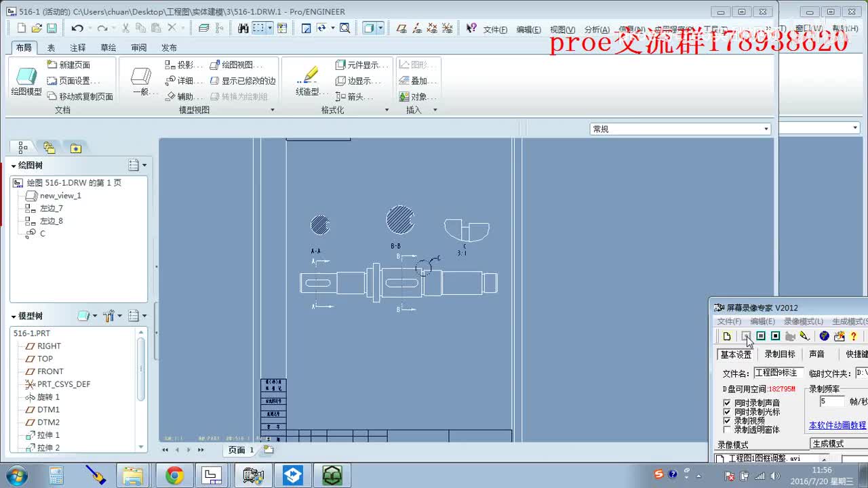
Task: Switch to the 草绘 (Sketch) ribbon tab
Action: tap(108, 48)
